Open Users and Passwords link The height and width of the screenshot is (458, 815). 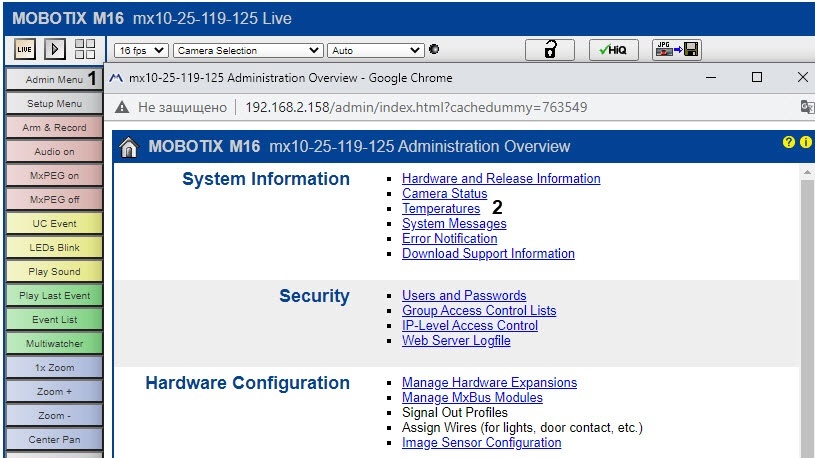click(463, 296)
